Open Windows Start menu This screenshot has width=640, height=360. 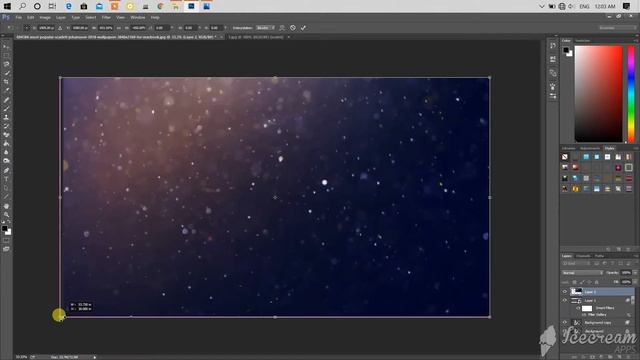pos(7,6)
